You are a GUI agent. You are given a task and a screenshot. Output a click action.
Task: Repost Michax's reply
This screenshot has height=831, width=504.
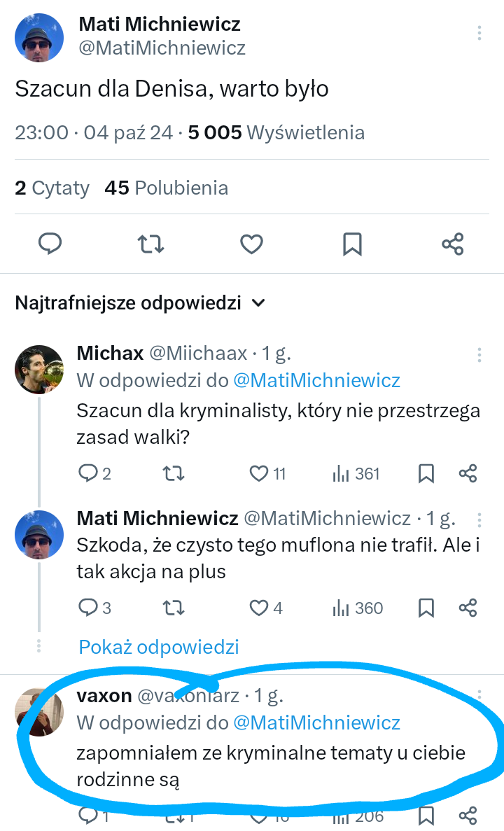[x=173, y=474]
